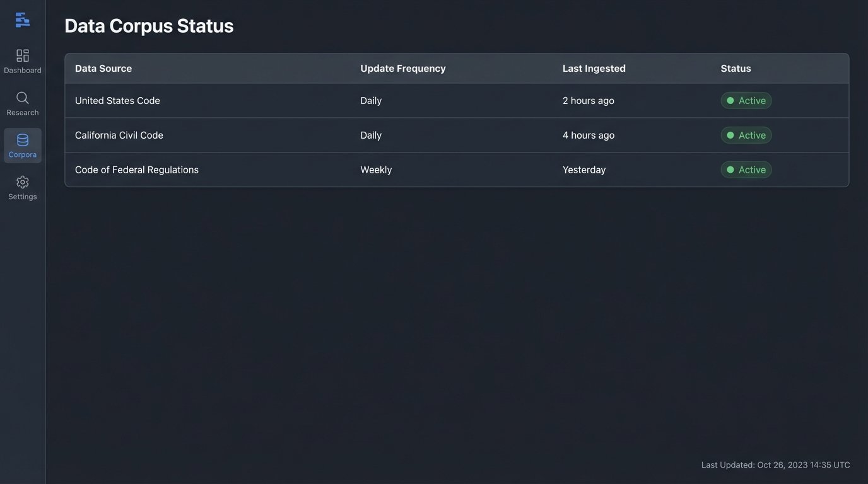Select the United States Code row
This screenshot has height=484, width=868.
117,101
